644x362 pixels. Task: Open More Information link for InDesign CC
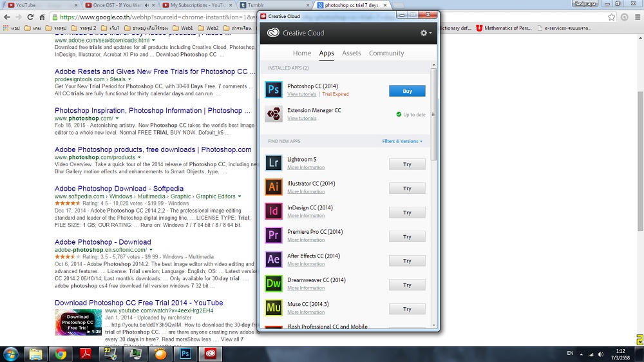(x=305, y=216)
